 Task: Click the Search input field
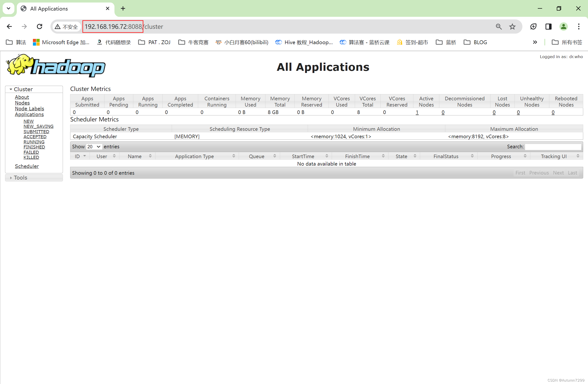553,147
